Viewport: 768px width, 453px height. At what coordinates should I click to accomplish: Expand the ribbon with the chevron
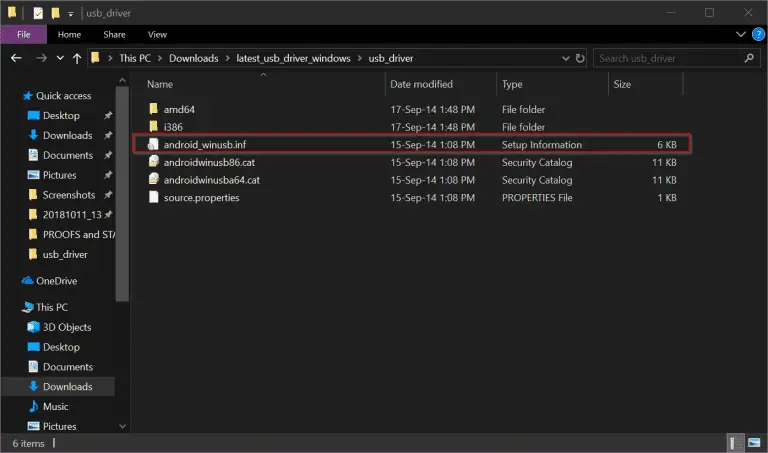tap(741, 34)
